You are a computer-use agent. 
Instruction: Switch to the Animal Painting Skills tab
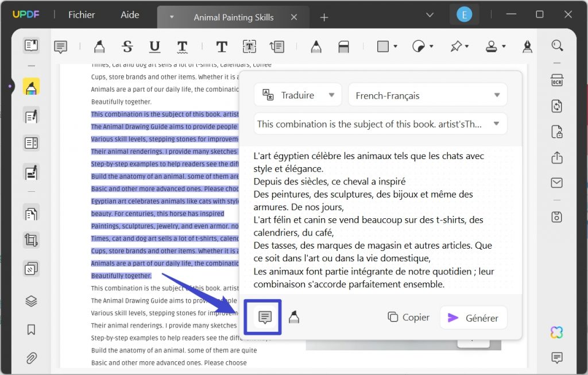(x=234, y=17)
